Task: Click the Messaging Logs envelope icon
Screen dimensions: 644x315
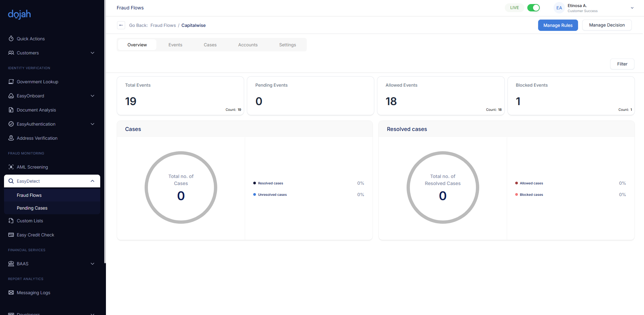Action: (x=11, y=292)
